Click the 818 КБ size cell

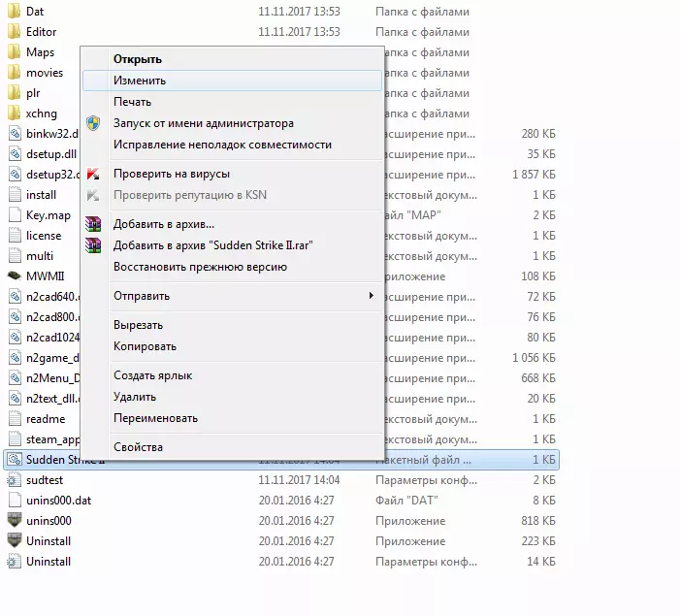[x=538, y=521]
